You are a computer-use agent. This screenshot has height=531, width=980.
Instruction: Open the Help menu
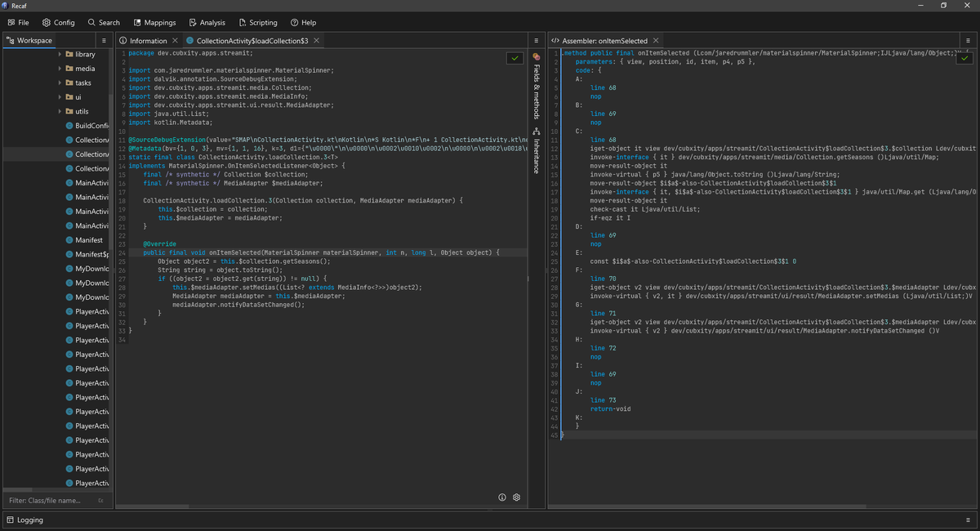[x=303, y=23]
